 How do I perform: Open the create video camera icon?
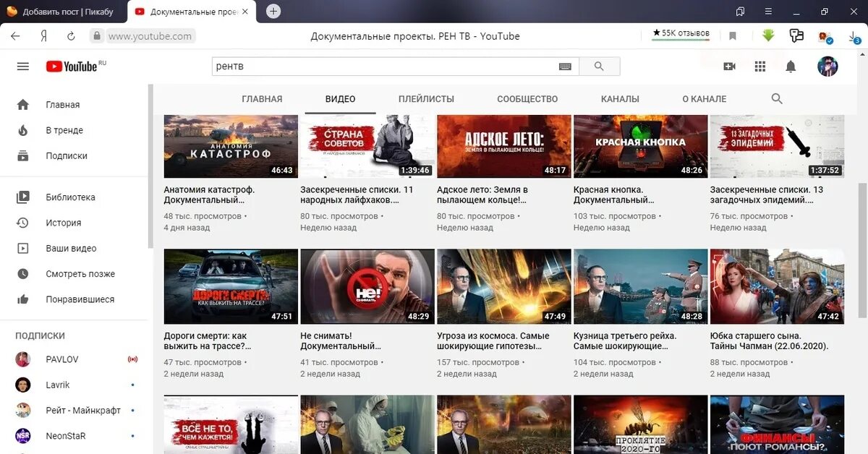point(729,67)
